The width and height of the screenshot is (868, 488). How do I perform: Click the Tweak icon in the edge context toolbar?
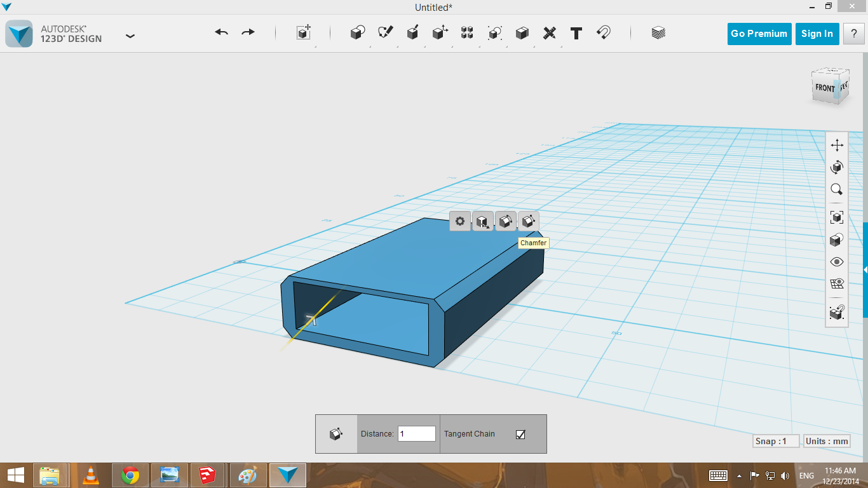pyautogui.click(x=483, y=221)
